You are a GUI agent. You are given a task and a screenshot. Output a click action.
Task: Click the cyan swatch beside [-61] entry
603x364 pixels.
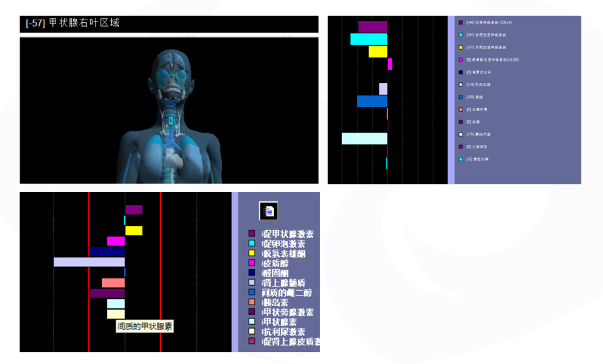tap(461, 35)
